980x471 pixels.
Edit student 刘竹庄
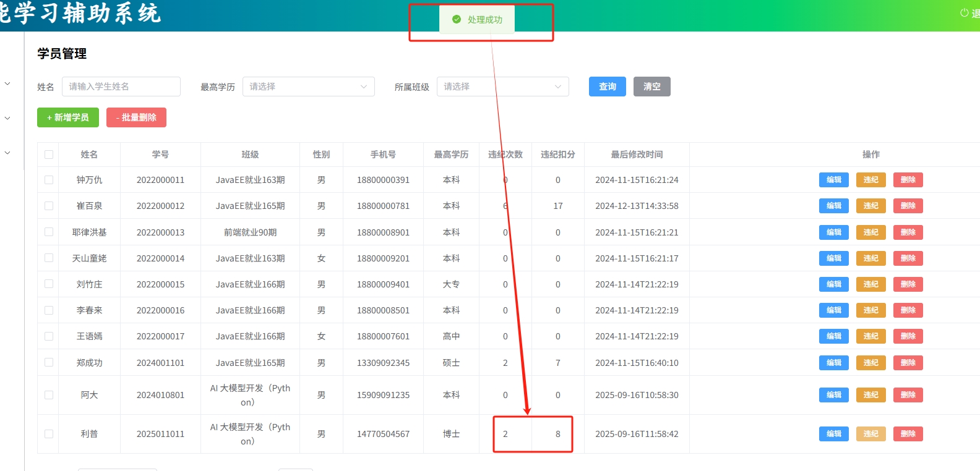tap(834, 284)
